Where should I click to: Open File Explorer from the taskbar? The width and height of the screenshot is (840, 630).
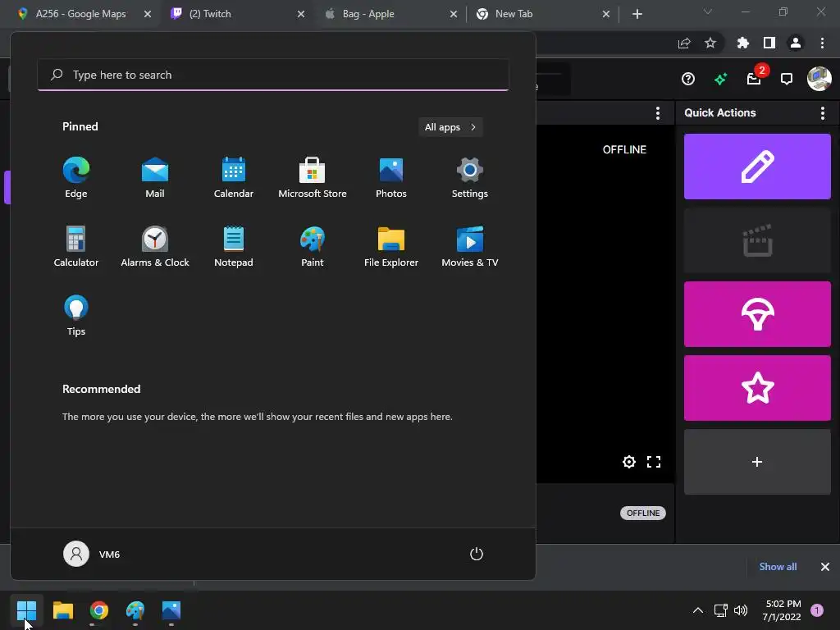click(x=62, y=610)
